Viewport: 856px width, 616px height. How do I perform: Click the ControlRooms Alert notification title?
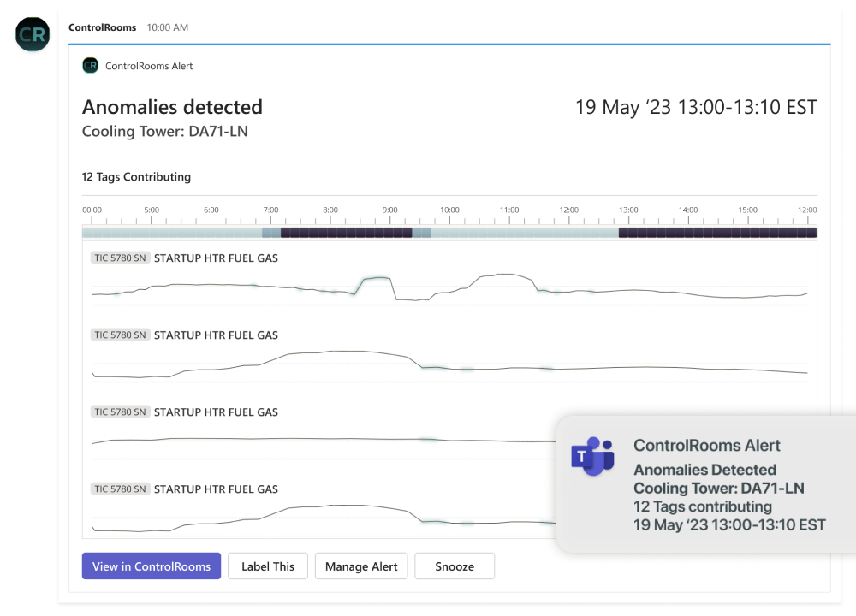[x=707, y=445]
